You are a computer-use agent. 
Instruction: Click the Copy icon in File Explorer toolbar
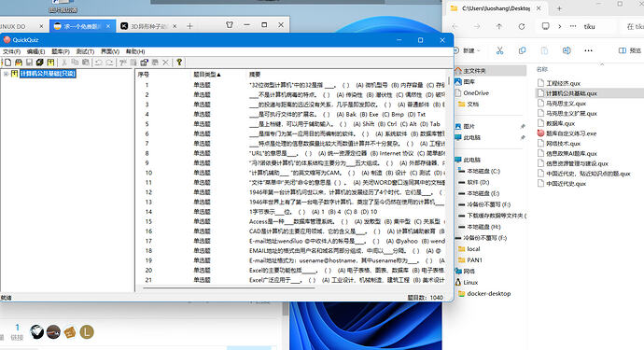click(522, 50)
